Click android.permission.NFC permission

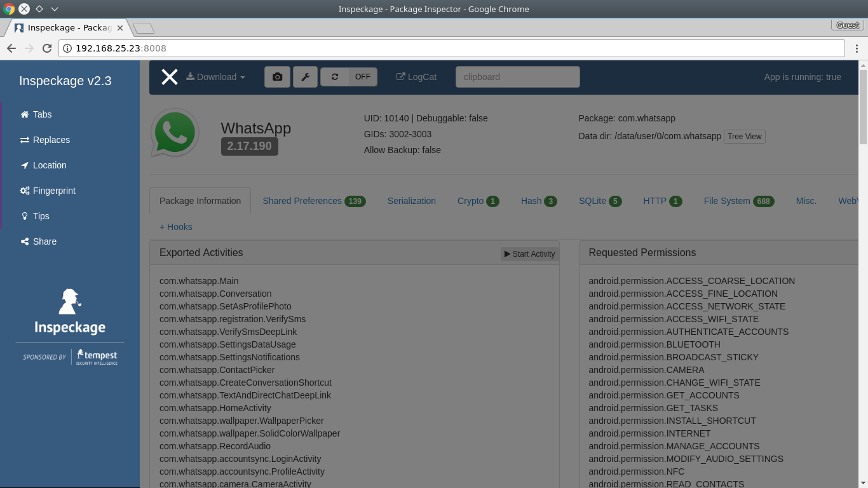pyautogui.click(x=637, y=471)
